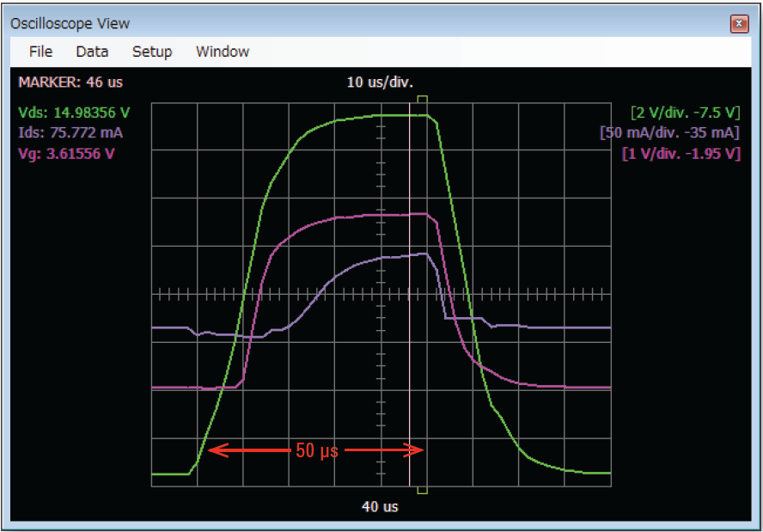This screenshot has height=532, width=763.
Task: Grab the bottom yellow marker handle
Action: 422,491
